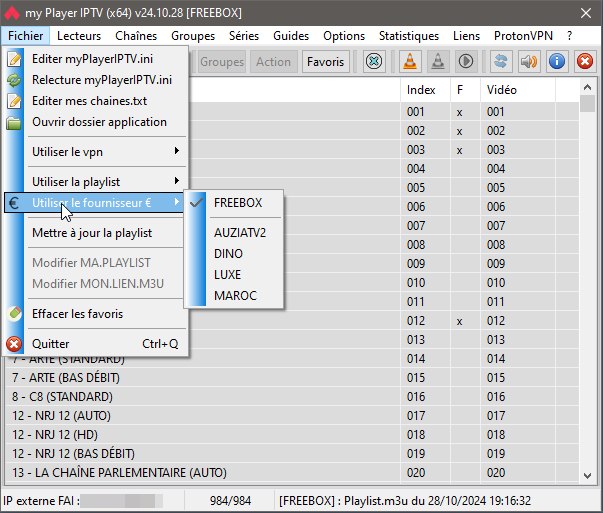The height and width of the screenshot is (513, 603).
Task: Open the ? help menu
Action: [x=570, y=36]
